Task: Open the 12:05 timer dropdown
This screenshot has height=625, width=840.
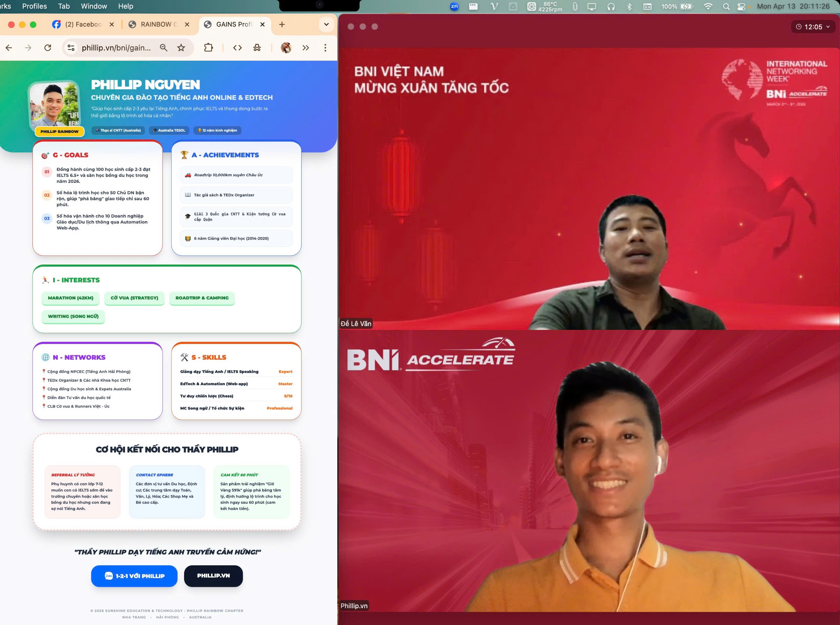Action: pyautogui.click(x=813, y=27)
